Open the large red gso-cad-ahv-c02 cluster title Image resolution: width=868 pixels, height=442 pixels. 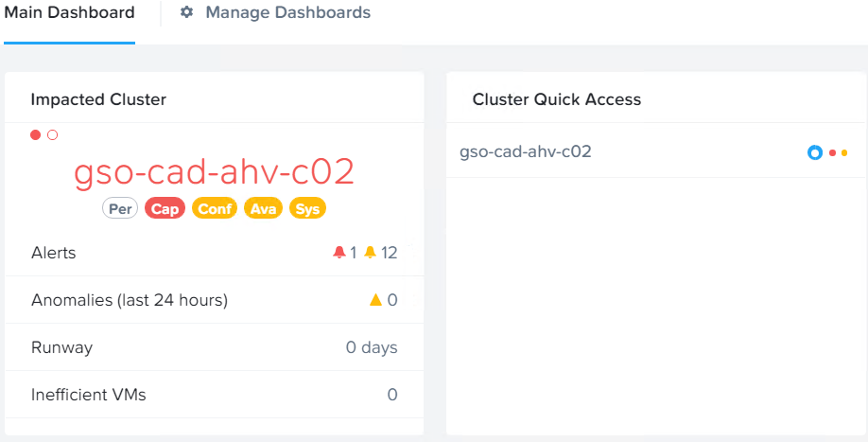coord(215,172)
